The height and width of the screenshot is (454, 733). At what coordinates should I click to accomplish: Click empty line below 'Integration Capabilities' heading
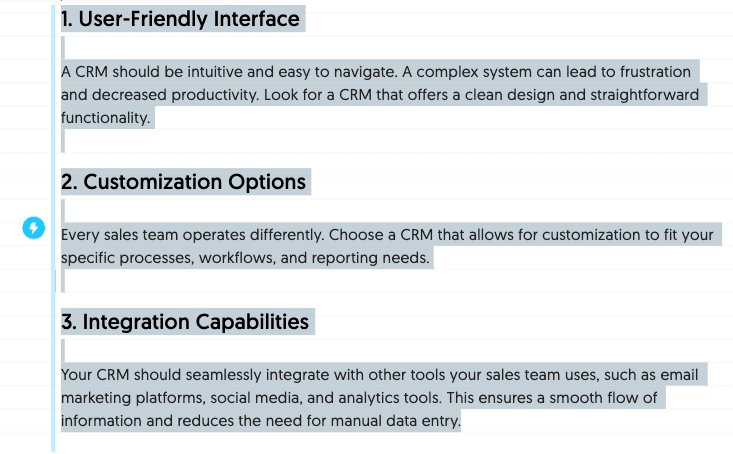[63, 351]
